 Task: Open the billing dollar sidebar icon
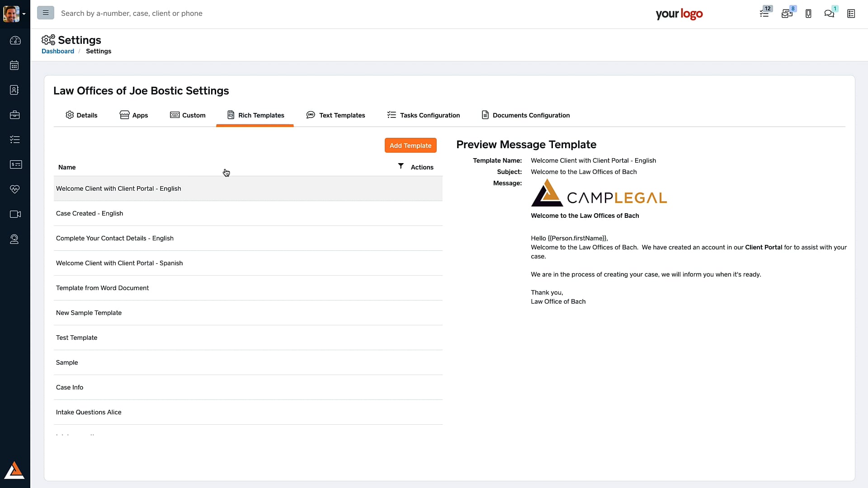click(x=15, y=164)
